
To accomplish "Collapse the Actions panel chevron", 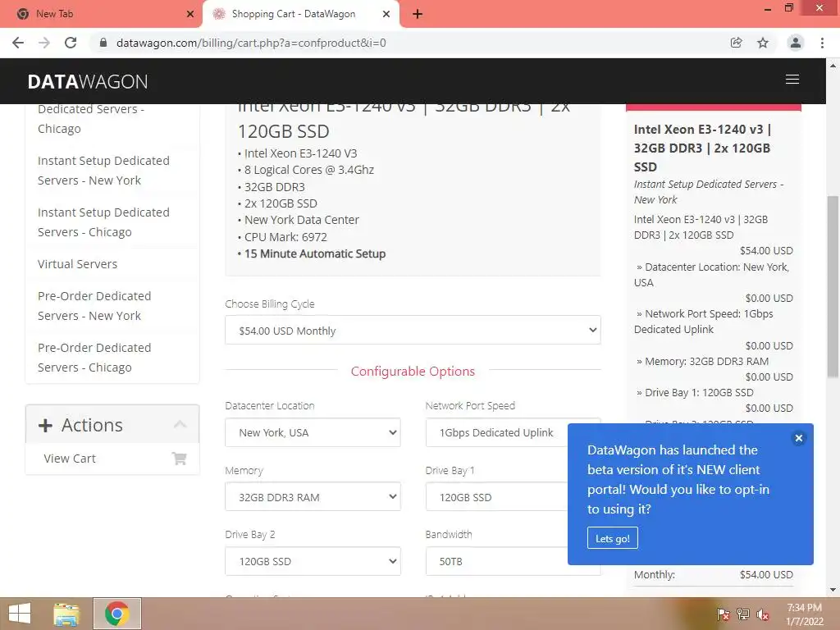I will [x=180, y=424].
